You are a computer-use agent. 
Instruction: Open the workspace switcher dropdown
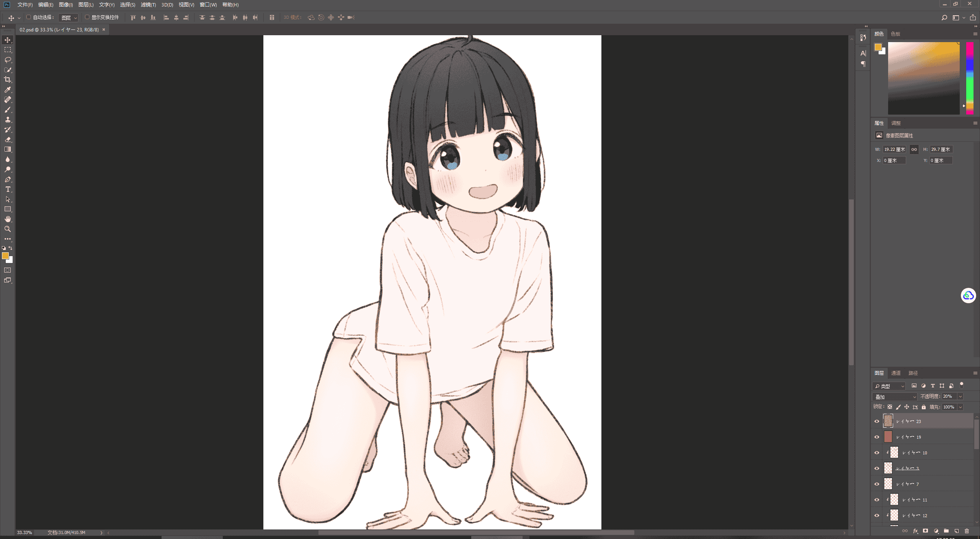click(958, 18)
